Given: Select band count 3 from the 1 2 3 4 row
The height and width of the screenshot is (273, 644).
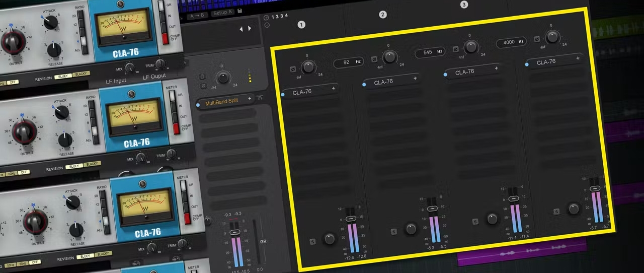Looking at the screenshot, I should [x=282, y=16].
